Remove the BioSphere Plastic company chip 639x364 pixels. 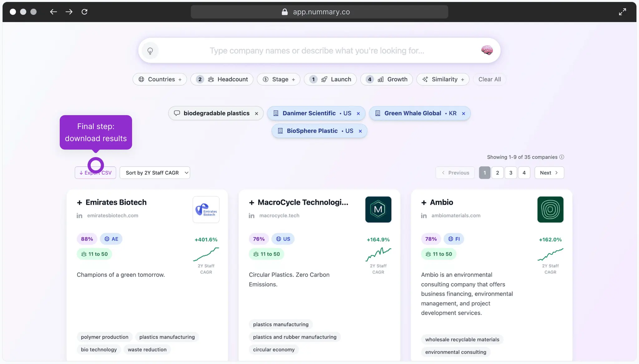[x=360, y=131]
